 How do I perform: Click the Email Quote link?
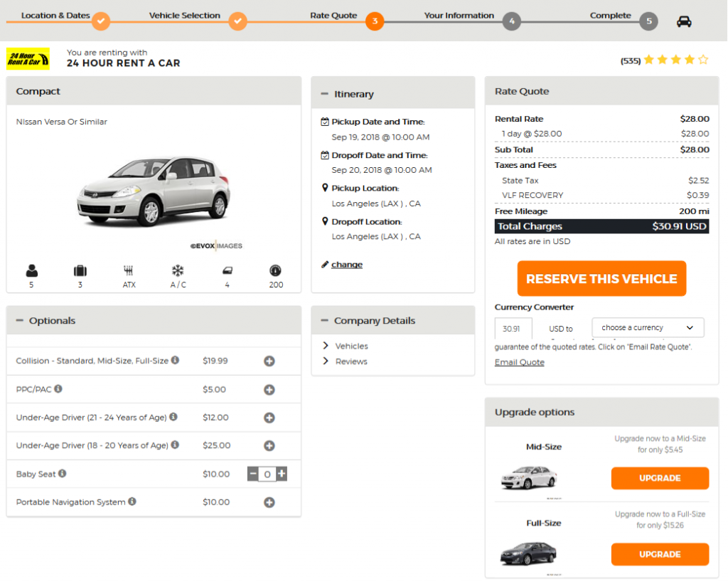tap(520, 362)
